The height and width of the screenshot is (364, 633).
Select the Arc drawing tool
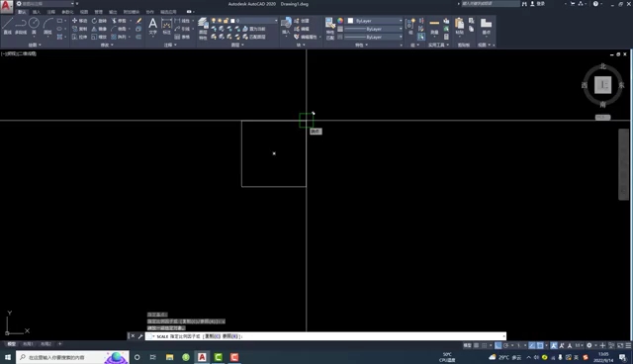point(48,26)
